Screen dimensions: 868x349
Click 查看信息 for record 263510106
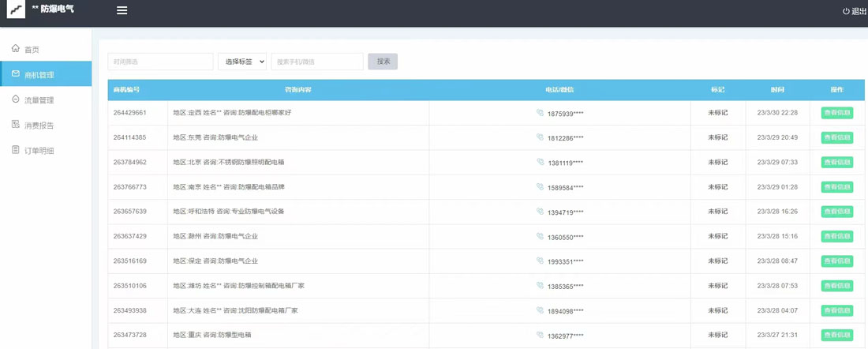point(837,285)
